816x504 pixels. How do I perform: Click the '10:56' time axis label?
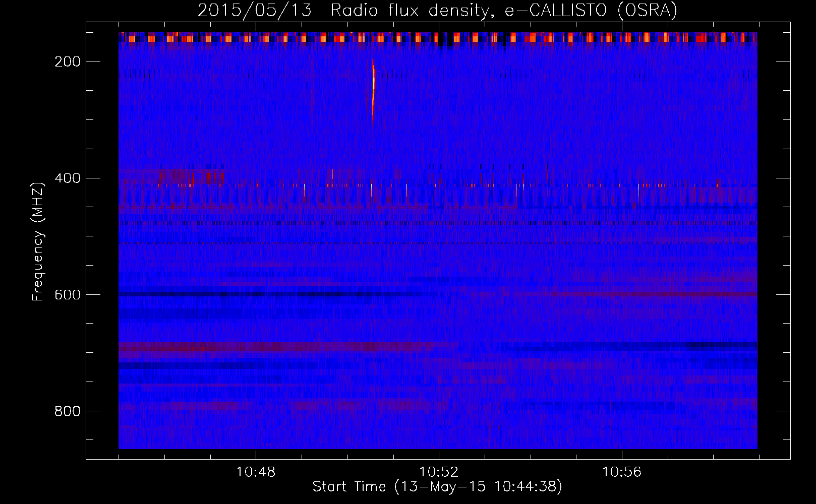click(622, 472)
